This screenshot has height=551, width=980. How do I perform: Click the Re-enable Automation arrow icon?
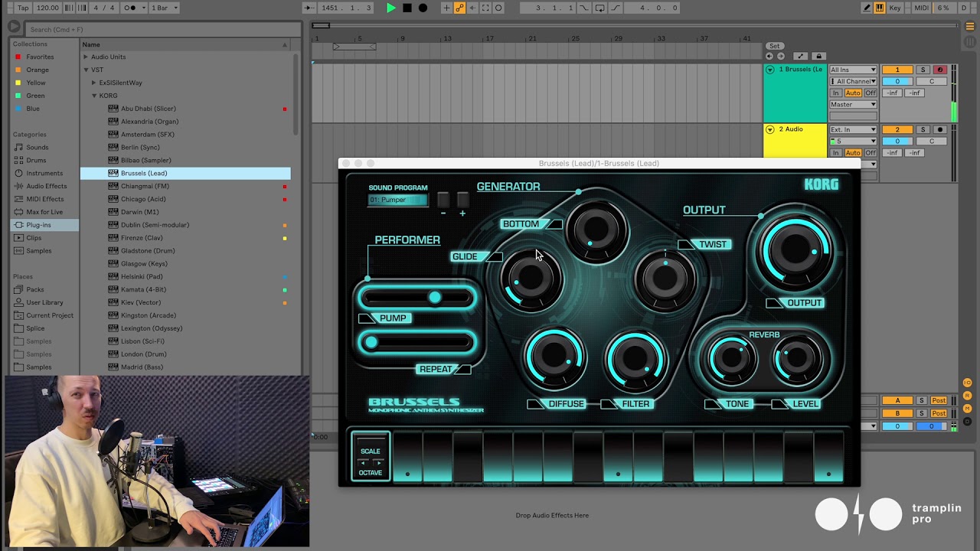click(472, 8)
